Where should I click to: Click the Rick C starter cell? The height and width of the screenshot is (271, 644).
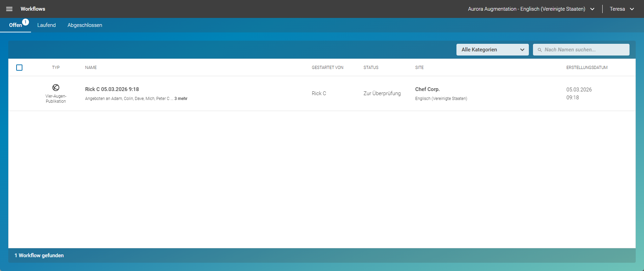pos(319,93)
